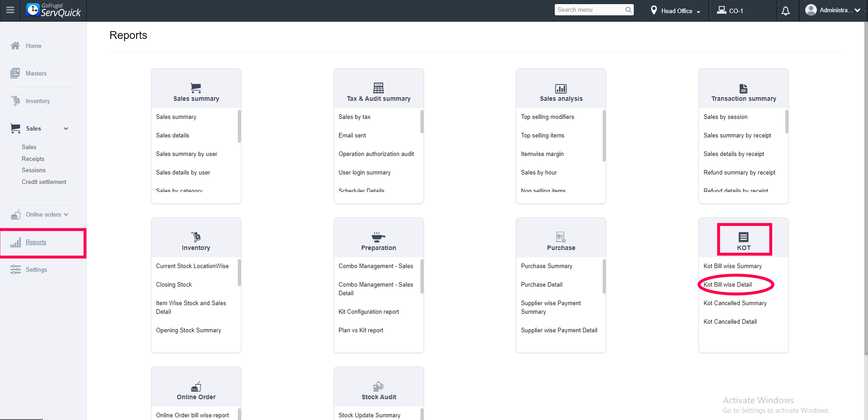The height and width of the screenshot is (420, 868).
Task: Click the Sales analysis card scrollbar
Action: click(x=604, y=136)
